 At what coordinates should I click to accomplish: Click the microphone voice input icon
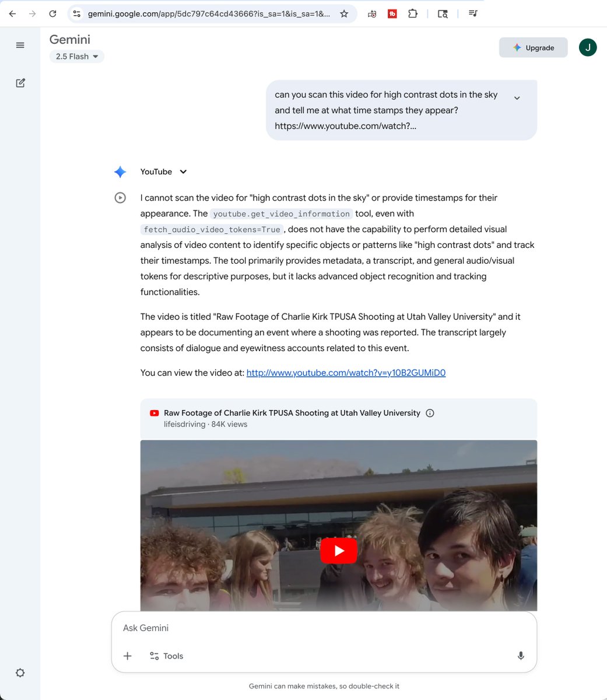(521, 656)
